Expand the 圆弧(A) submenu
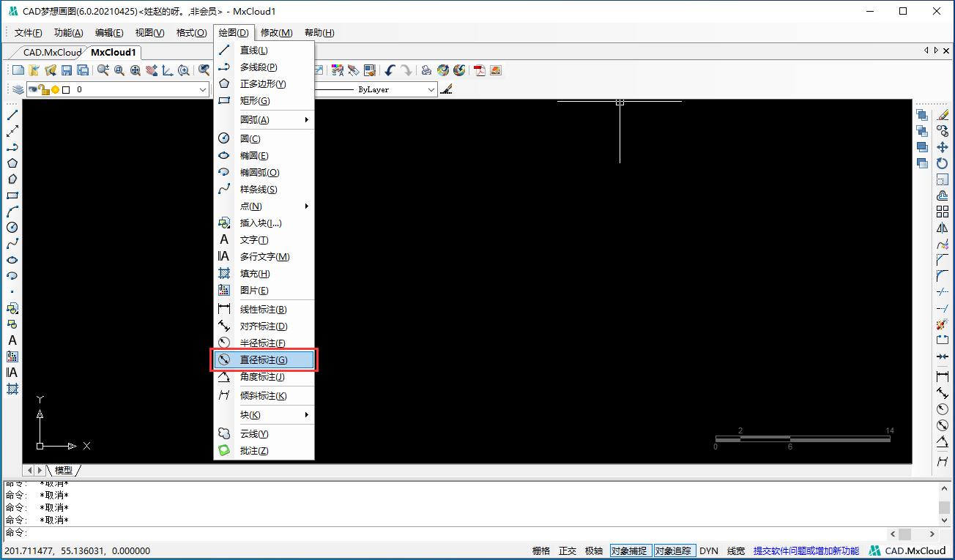Viewport: 955px width, 560px height. (x=264, y=119)
